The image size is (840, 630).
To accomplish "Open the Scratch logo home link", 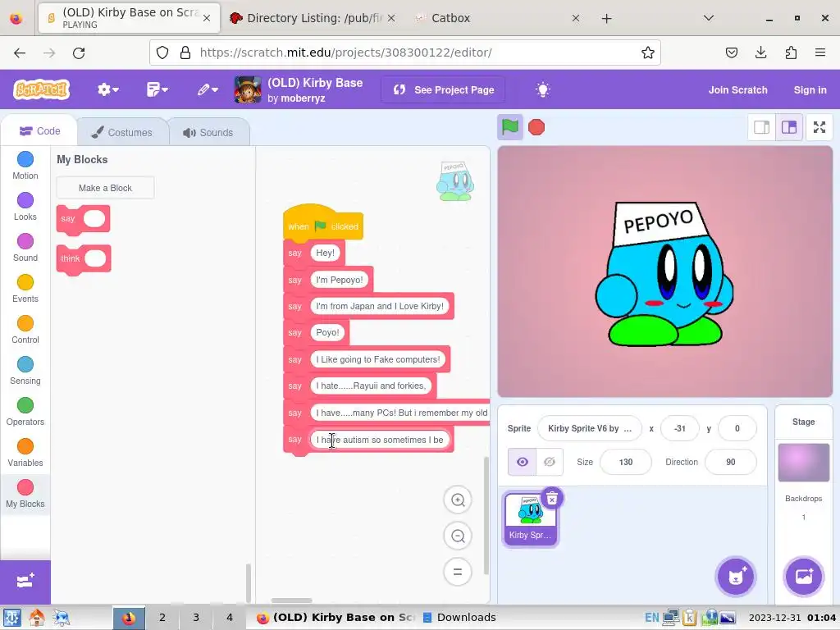I will click(42, 89).
